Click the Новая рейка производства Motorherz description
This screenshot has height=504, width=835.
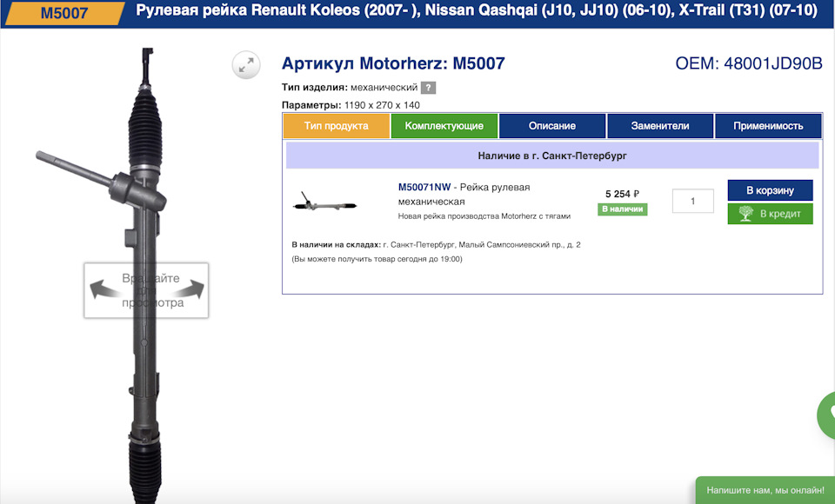(484, 216)
